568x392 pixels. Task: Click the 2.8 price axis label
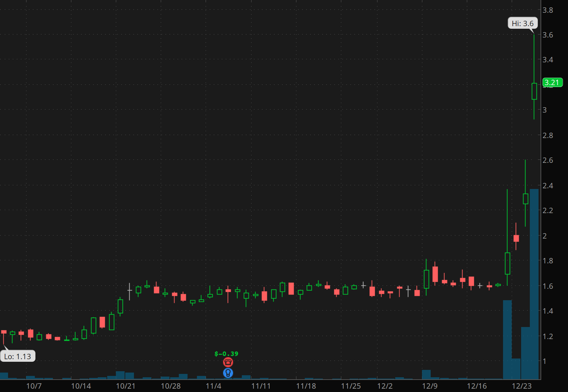(x=548, y=135)
